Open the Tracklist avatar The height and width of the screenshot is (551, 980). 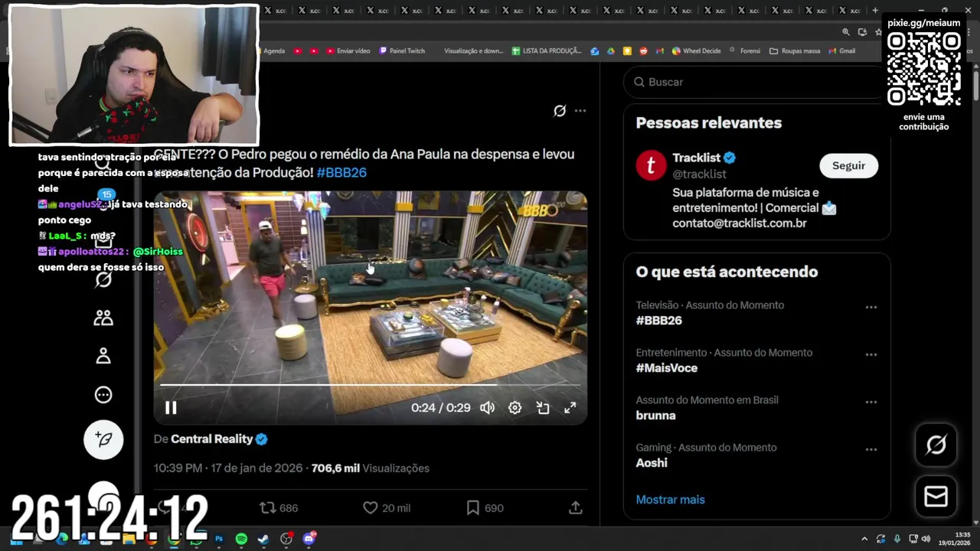tap(651, 165)
